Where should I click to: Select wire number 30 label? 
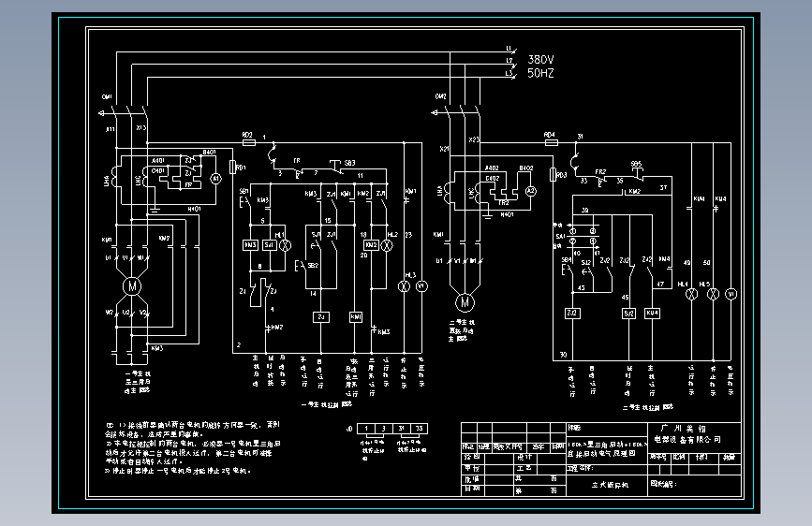pos(563,355)
